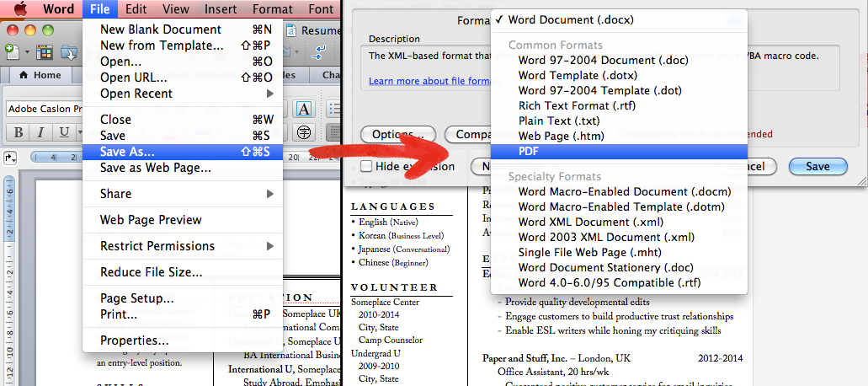The image size is (868, 386).
Task: Open the Apple menu
Action: (20, 8)
